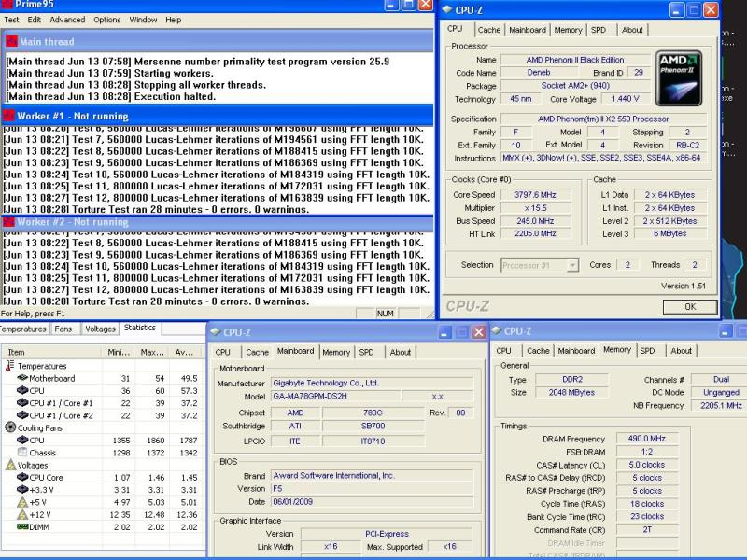Open the Processor #1 selection dropdown
747x560 pixels.
(572, 265)
